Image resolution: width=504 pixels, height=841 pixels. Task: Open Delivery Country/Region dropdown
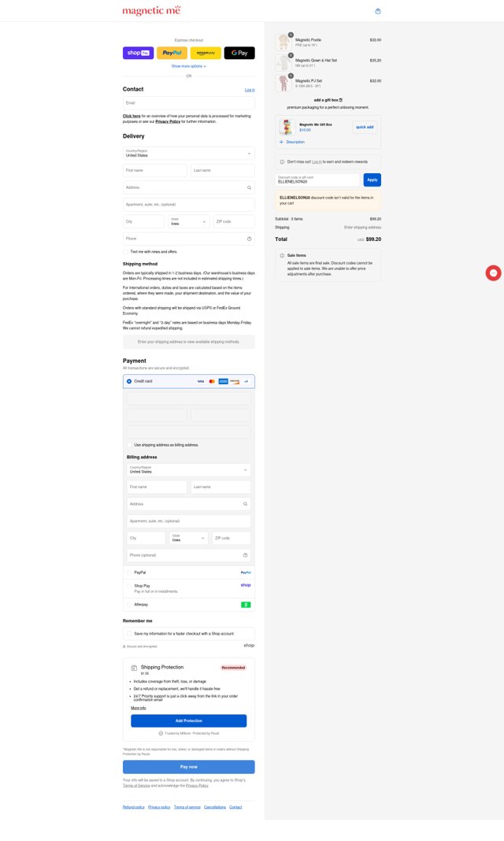(189, 154)
